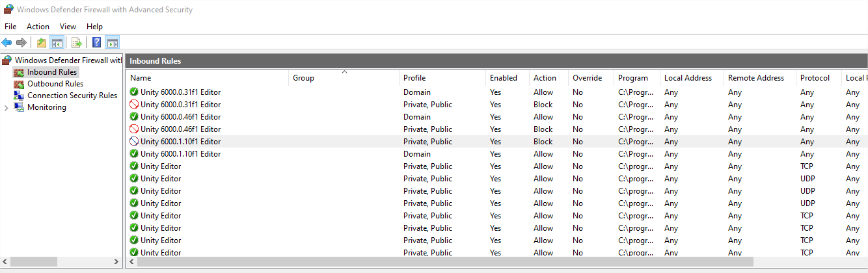The height and width of the screenshot is (273, 868).
Task: Click the Enabled column header
Action: coord(503,78)
